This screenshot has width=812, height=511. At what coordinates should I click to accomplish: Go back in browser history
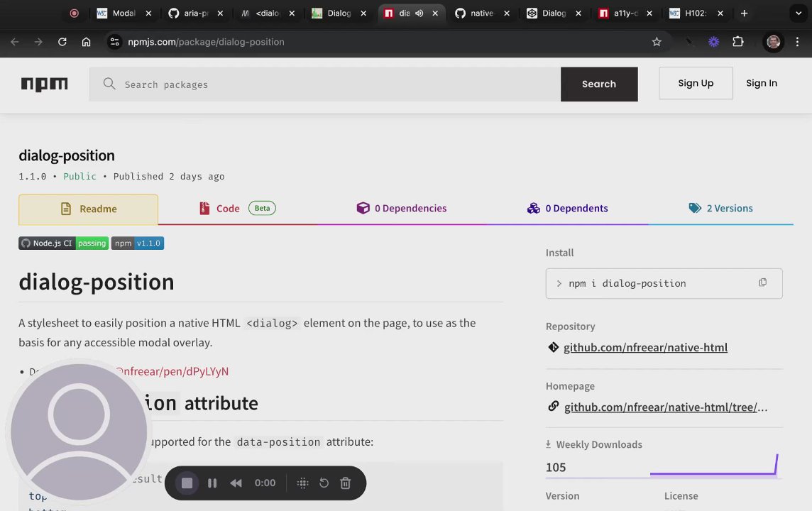14,42
